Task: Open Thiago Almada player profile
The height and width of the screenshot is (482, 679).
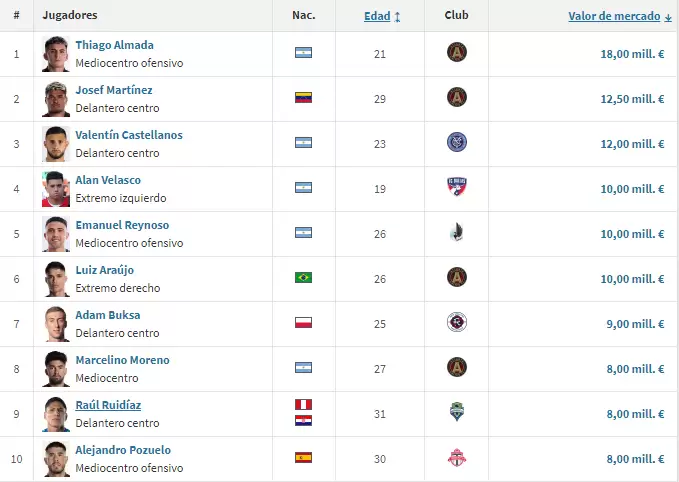Action: click(x=114, y=45)
